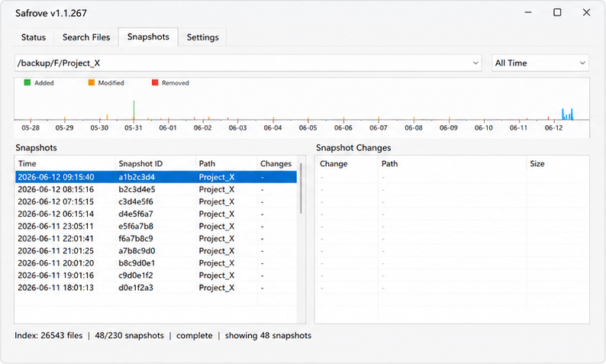Select snapshot 2026-06-11 21:01:25
Screen dimensions: 606x364
[156, 251]
